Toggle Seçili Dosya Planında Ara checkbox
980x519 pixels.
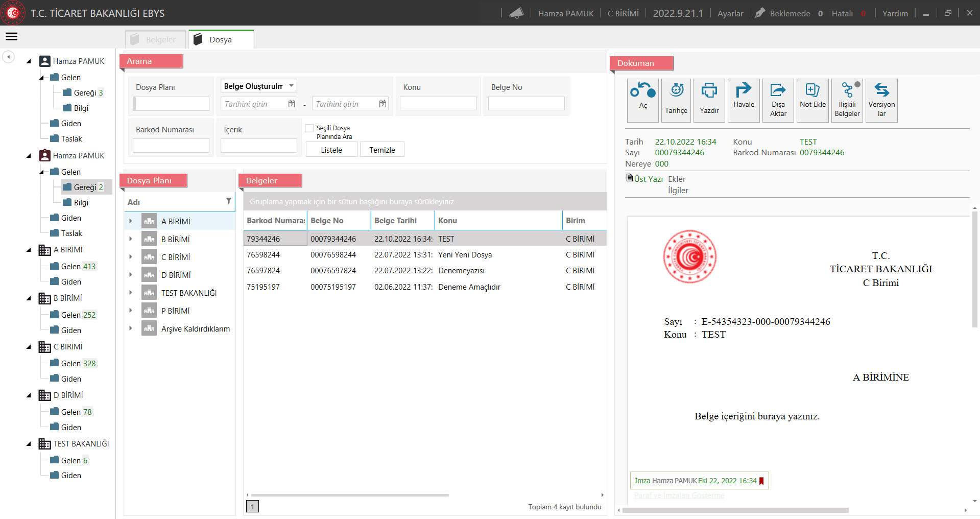309,128
